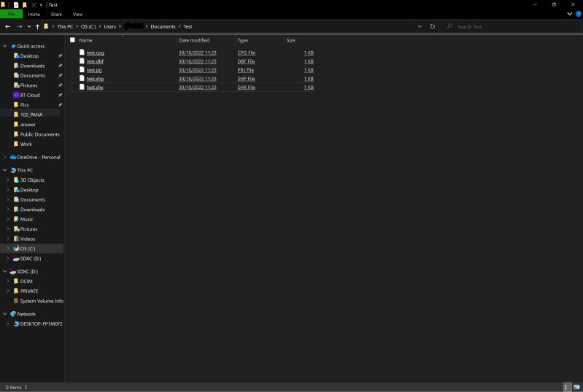This screenshot has height=392, width=583.
Task: Switch to Large icons view in status bar
Action: (x=576, y=387)
